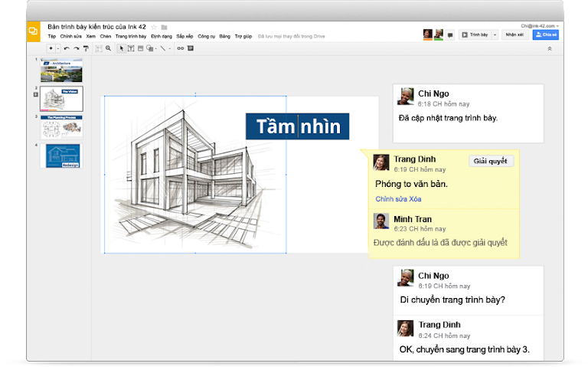Open the Định dạng menu
This screenshot has width=588, height=367.
(x=162, y=36)
